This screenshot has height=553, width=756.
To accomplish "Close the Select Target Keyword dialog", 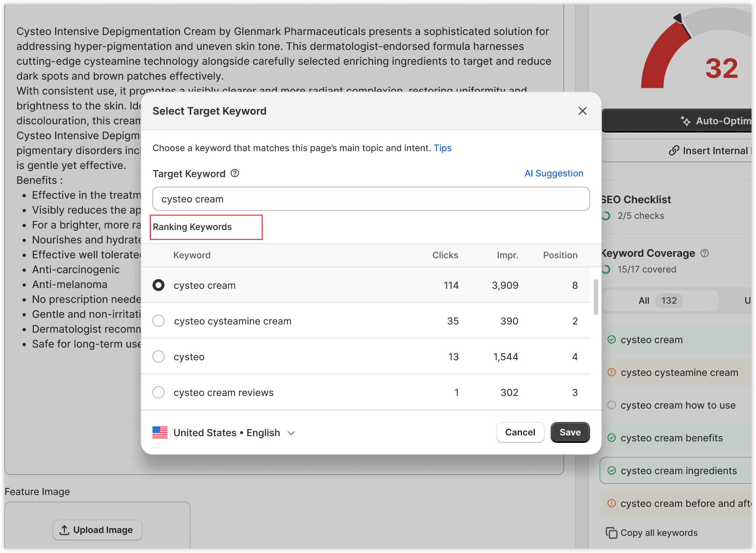I will [x=583, y=111].
